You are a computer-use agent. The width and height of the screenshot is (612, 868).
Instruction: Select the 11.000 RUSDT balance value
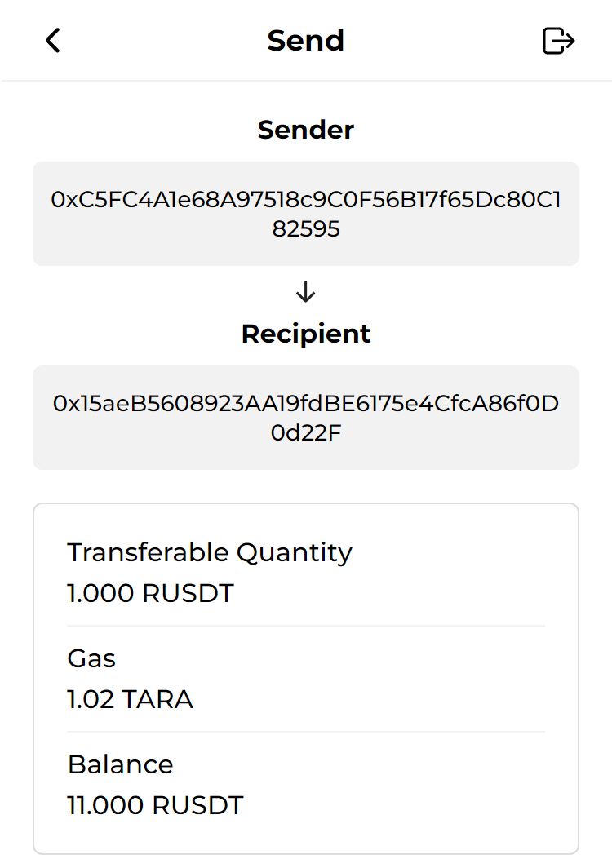click(155, 805)
